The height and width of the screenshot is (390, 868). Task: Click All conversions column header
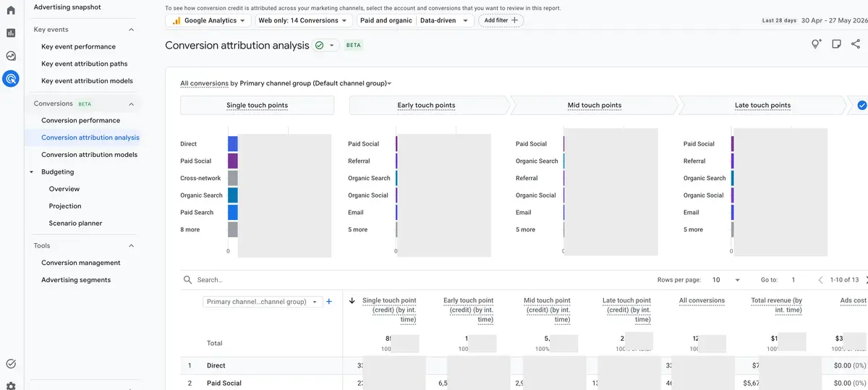[x=702, y=300]
